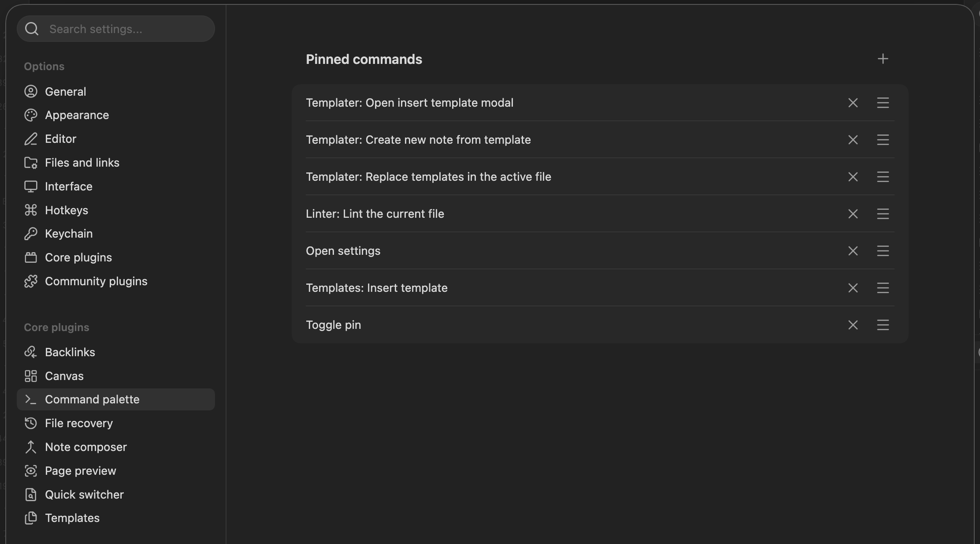Viewport: 980px width, 544px height.
Task: Remove 'Templater: Replace templates in the active file'
Action: point(853,177)
